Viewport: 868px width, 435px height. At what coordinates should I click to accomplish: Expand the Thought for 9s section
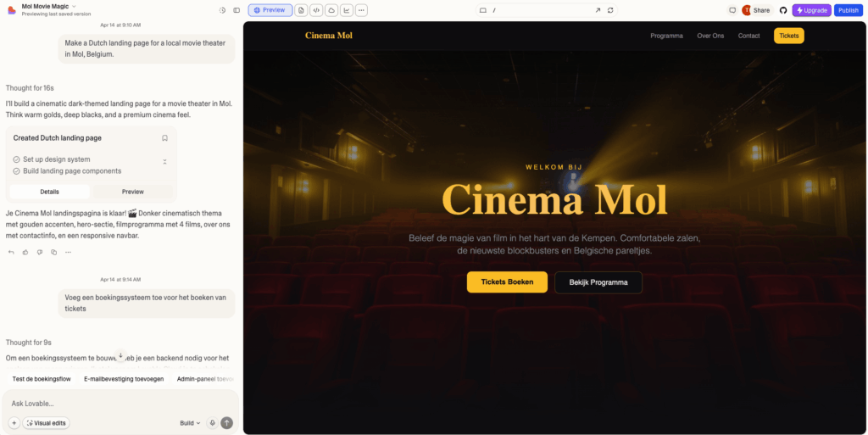[28, 343]
